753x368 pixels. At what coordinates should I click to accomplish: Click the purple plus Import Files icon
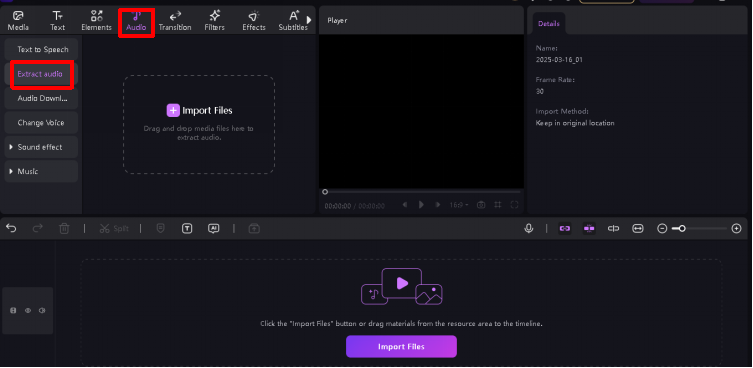click(x=173, y=110)
